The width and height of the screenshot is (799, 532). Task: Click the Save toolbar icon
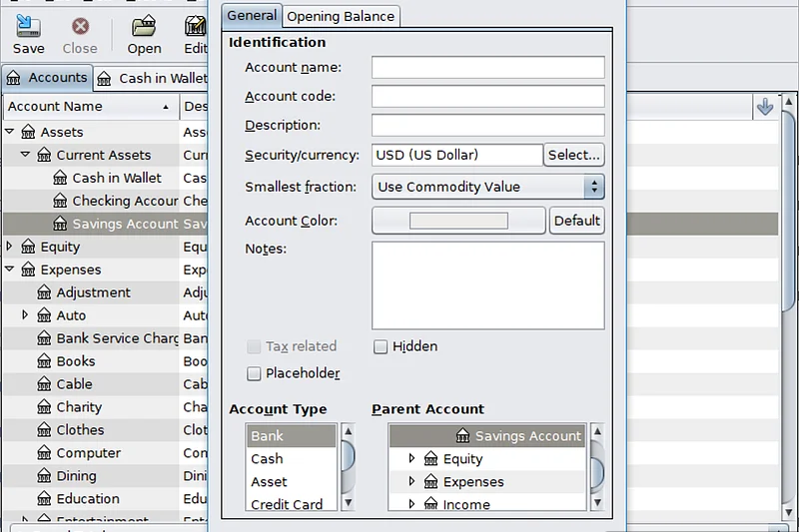pos(28,28)
